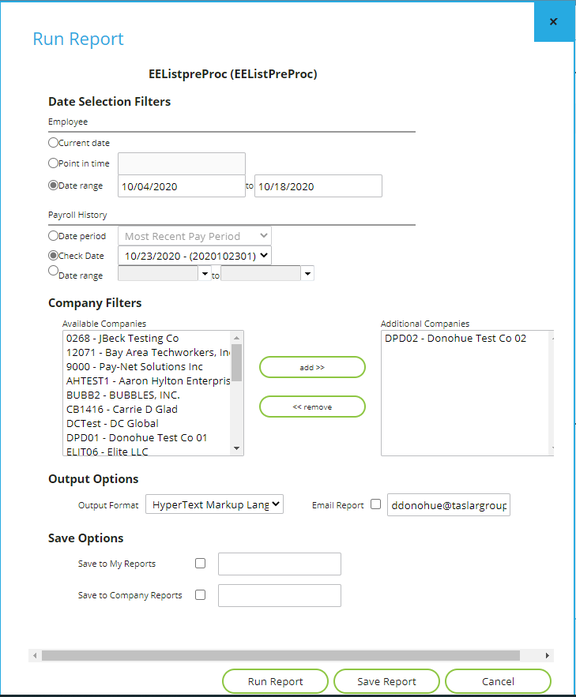Viewport: 576px width, 697px height.
Task: Click the add >> button
Action: click(x=312, y=367)
